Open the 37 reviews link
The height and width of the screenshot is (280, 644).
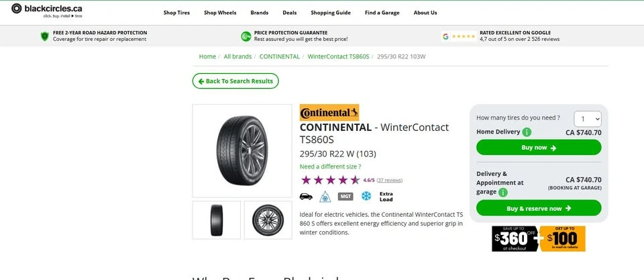pos(389,180)
